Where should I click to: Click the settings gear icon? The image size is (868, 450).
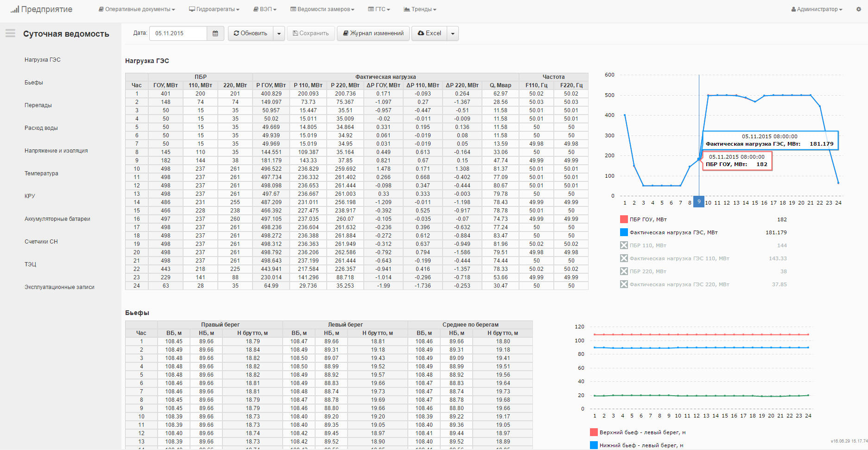(x=858, y=9)
